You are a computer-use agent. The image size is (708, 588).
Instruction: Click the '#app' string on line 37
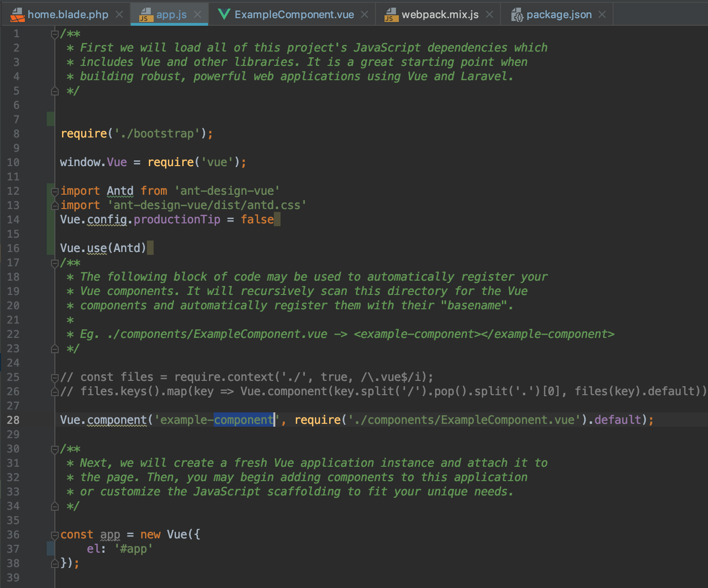click(134, 549)
